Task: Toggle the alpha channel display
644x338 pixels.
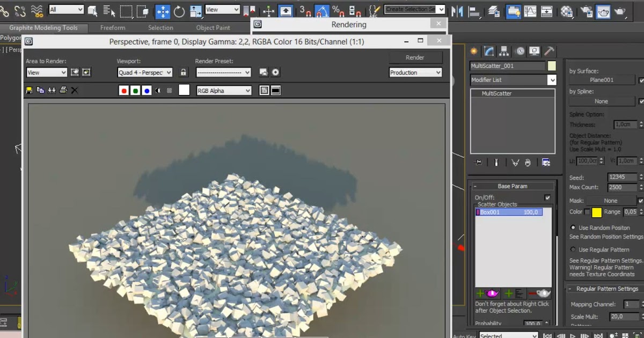Action: coord(158,91)
